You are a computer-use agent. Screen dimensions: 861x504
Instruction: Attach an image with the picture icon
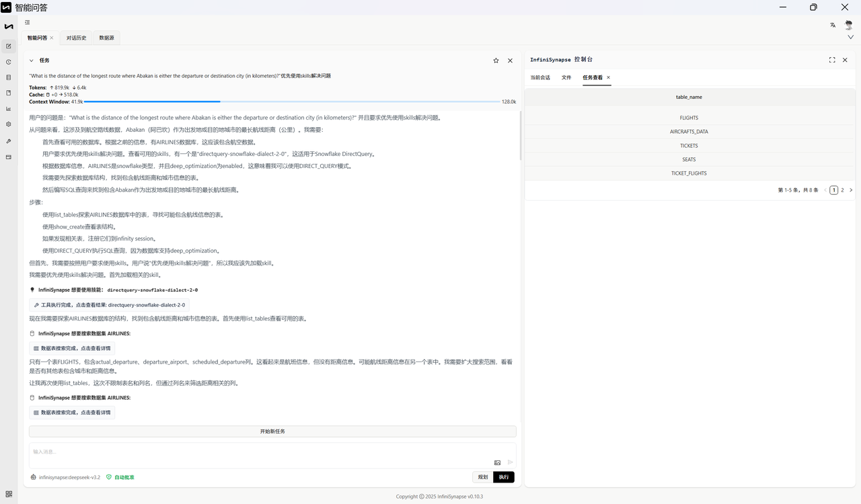pos(498,462)
